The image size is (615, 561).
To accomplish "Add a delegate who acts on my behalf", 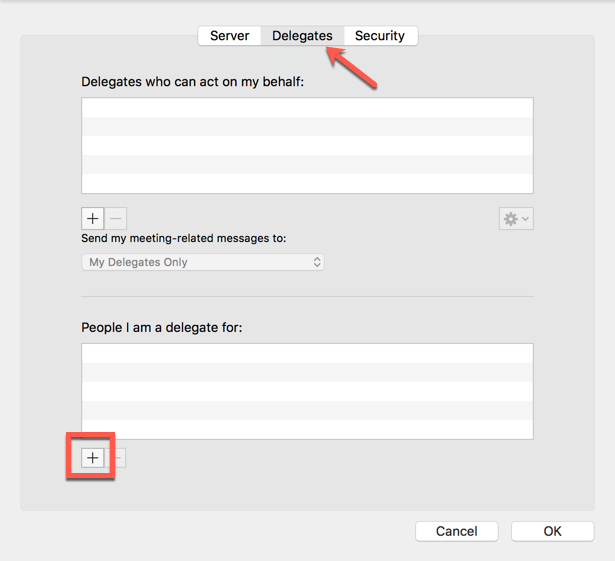I will [x=93, y=219].
